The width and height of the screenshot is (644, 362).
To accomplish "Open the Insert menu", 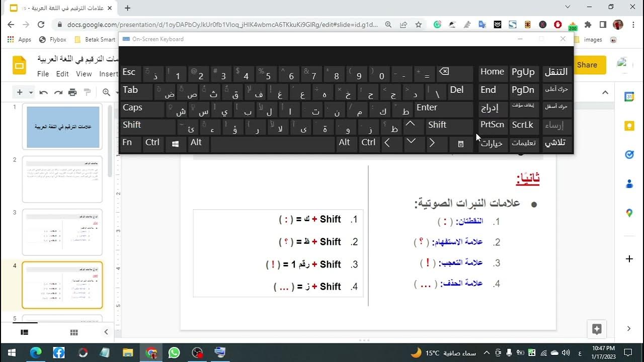I will (x=108, y=74).
